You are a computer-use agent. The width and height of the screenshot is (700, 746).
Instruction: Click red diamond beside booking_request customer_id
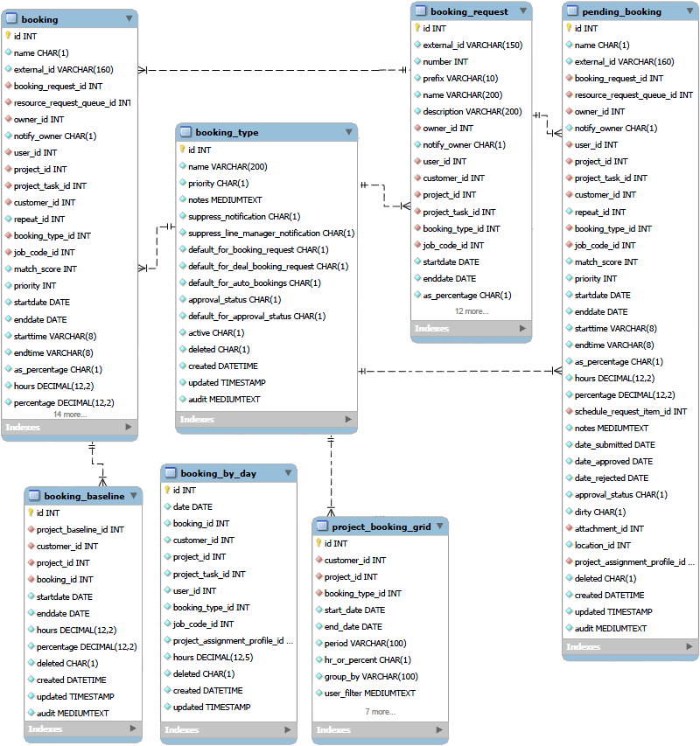point(417,178)
